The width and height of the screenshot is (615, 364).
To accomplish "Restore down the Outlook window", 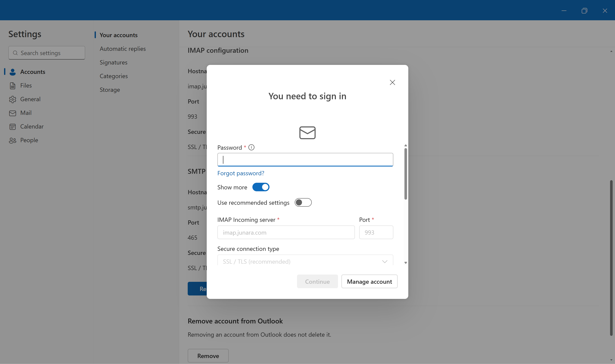I will [584, 10].
